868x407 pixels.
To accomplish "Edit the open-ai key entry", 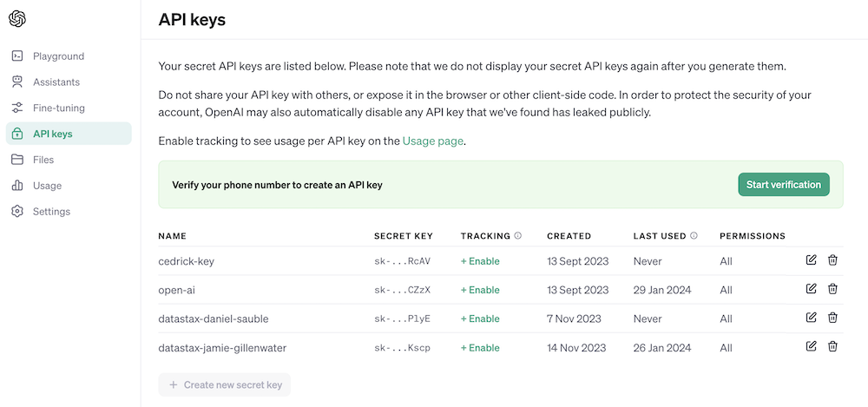I will pos(811,288).
